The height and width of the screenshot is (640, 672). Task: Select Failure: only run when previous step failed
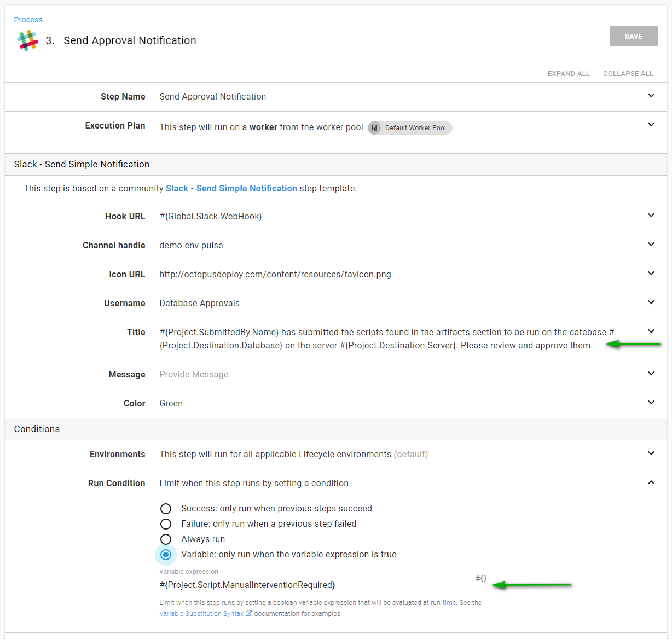pyautogui.click(x=166, y=524)
